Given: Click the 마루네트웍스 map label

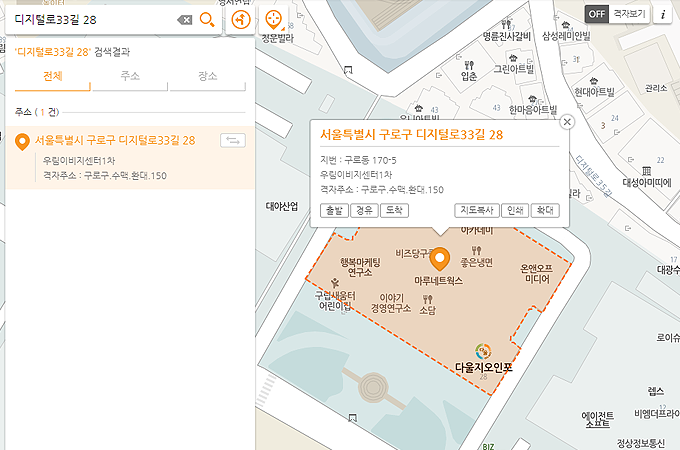Looking at the screenshot, I should pos(438,281).
